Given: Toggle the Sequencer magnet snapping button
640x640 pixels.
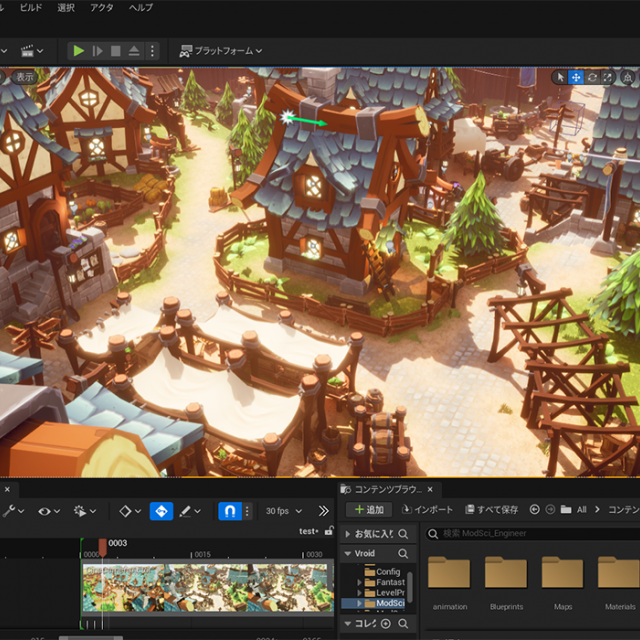Looking at the screenshot, I should coord(229,511).
